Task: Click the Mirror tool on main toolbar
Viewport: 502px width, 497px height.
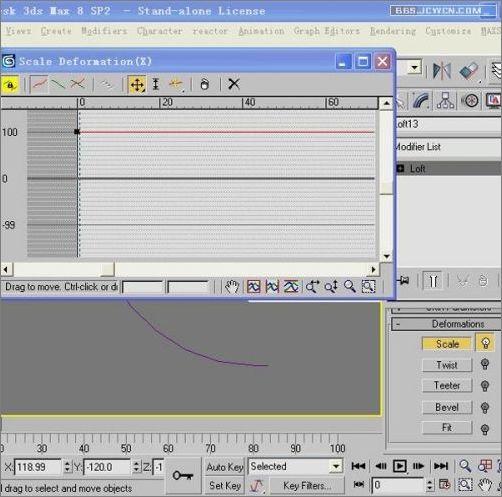Action: point(442,71)
